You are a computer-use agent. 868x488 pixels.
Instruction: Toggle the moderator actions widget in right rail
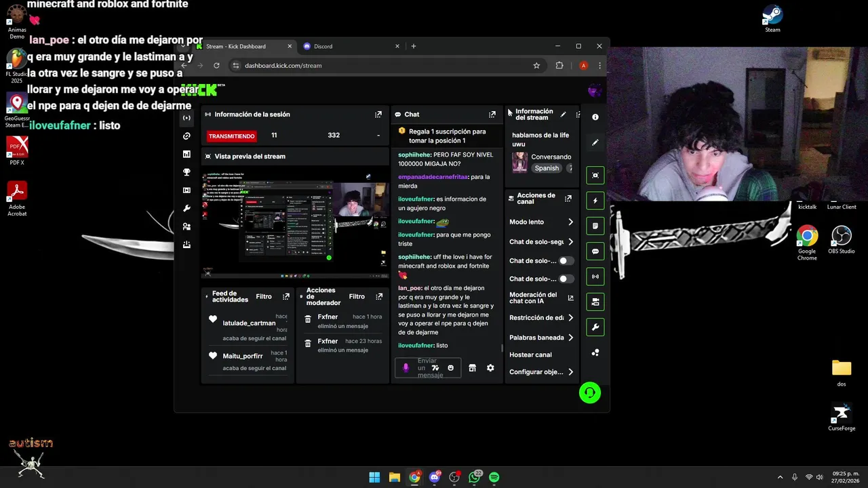(595, 302)
